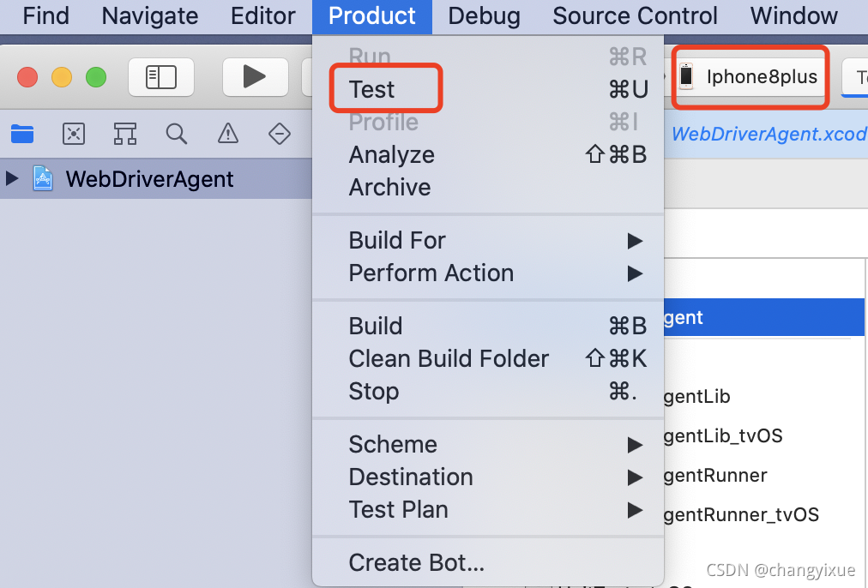
Task: Click the Run play button in toolbar
Action: 255,76
